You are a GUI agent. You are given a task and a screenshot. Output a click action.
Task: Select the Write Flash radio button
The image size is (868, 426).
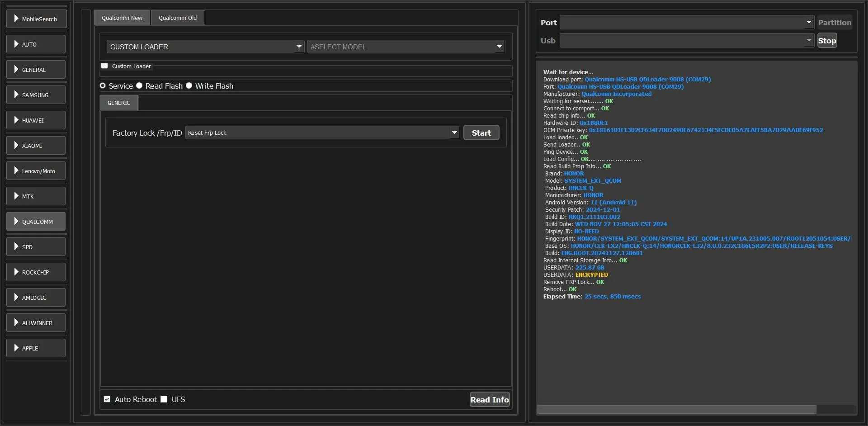tap(189, 85)
